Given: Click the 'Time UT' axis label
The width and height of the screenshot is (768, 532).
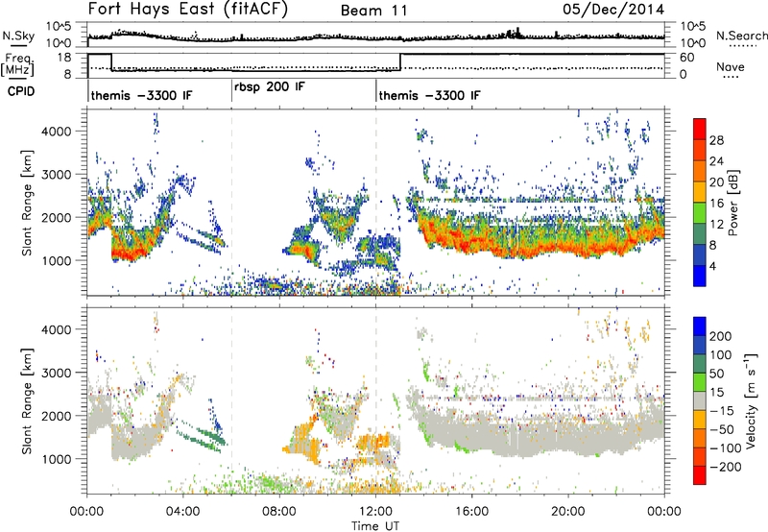Looking at the screenshot, I should click(x=375, y=526).
